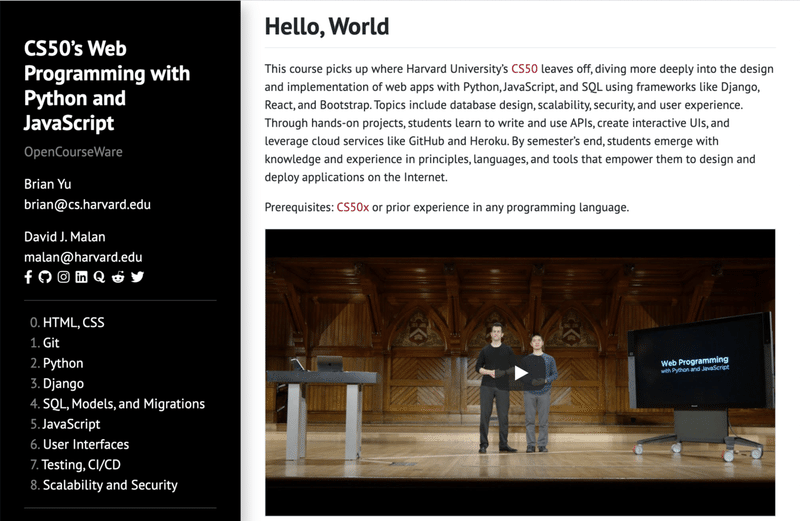Open the Facebook social icon

28,277
